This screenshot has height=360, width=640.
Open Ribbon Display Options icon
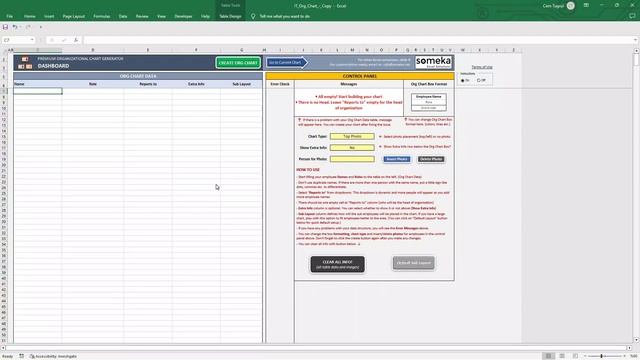coord(586,5)
